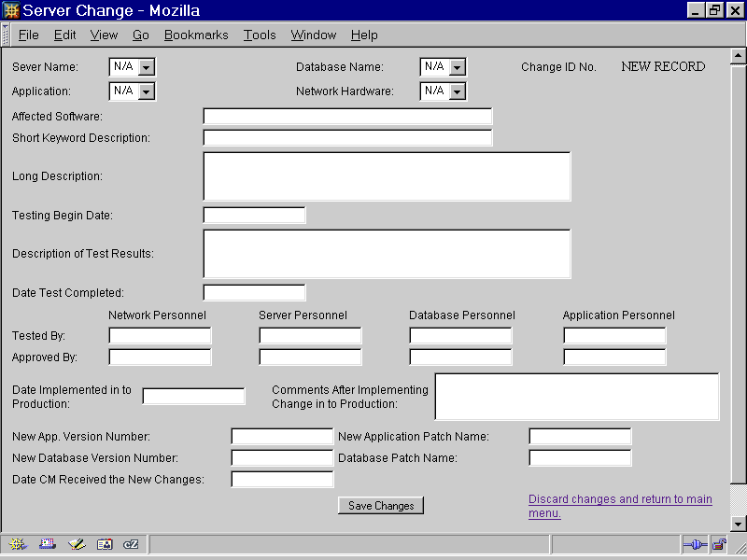
Task: Expand the Network Hardware dropdown
Action: tap(457, 91)
